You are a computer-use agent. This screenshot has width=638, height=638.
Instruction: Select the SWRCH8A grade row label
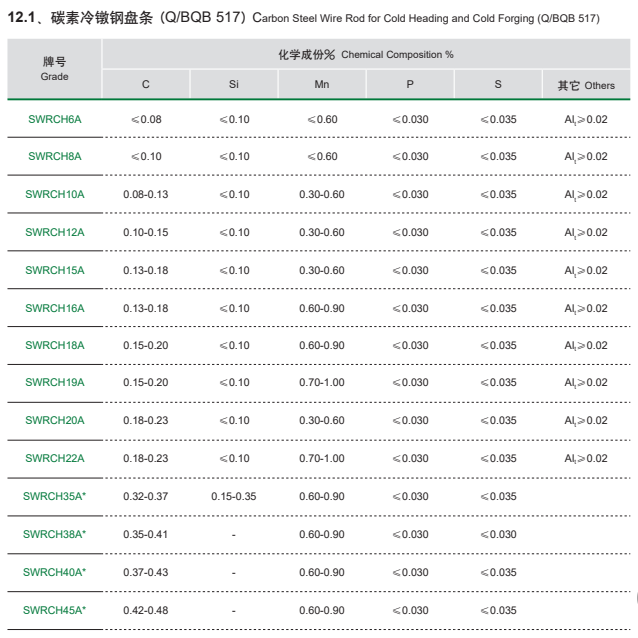(55, 156)
